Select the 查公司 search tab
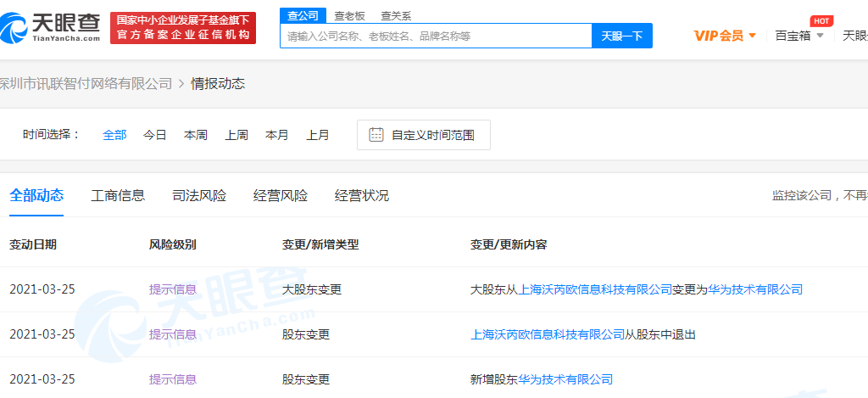 (x=303, y=15)
